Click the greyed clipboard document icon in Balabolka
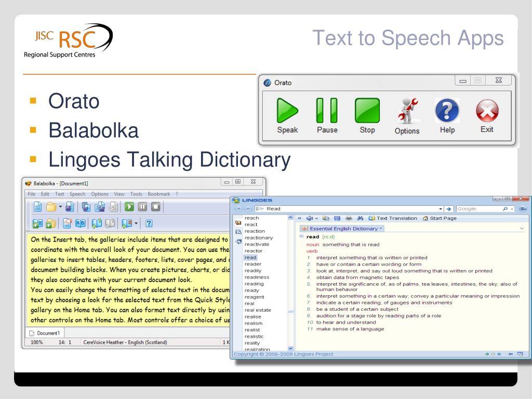 click(x=113, y=207)
